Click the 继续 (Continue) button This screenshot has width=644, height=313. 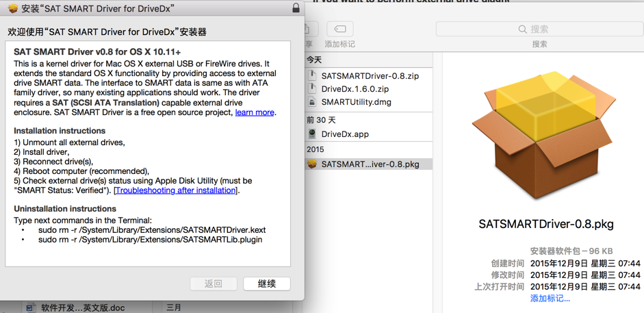pos(266,284)
